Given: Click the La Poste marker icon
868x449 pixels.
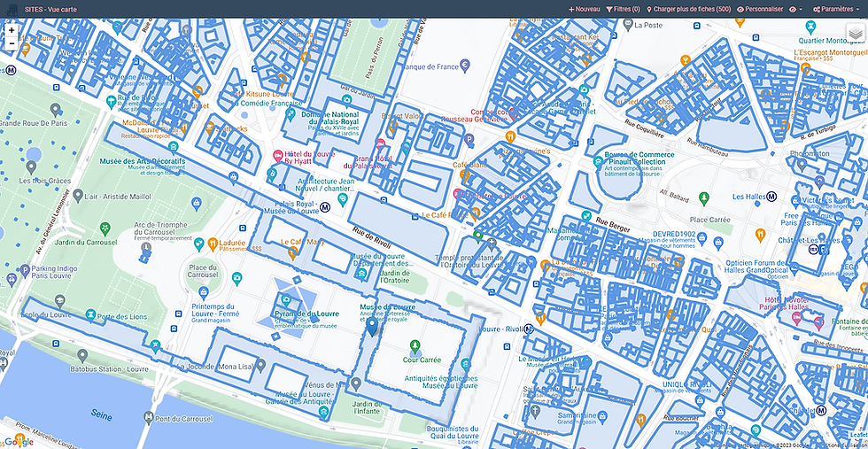Looking at the screenshot, I should pos(628,25).
